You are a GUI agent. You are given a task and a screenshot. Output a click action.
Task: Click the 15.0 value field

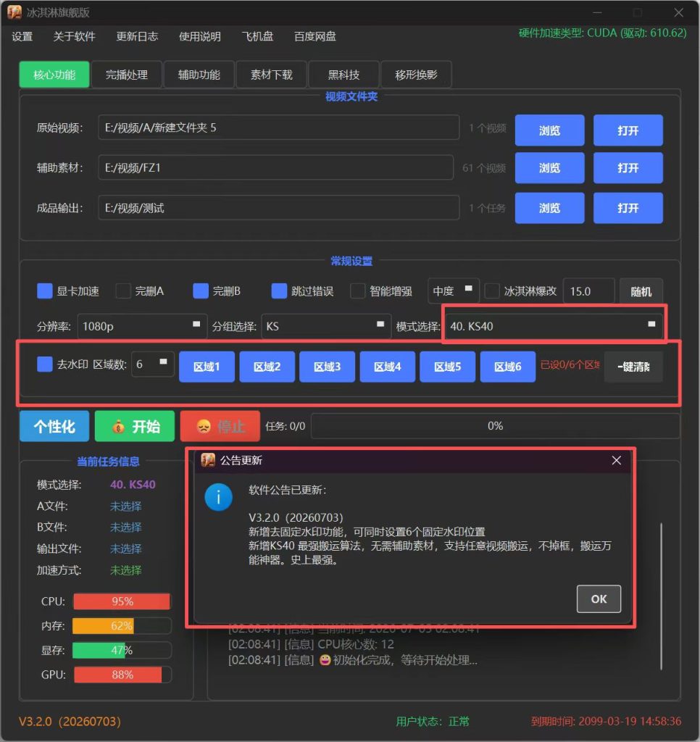pos(589,291)
